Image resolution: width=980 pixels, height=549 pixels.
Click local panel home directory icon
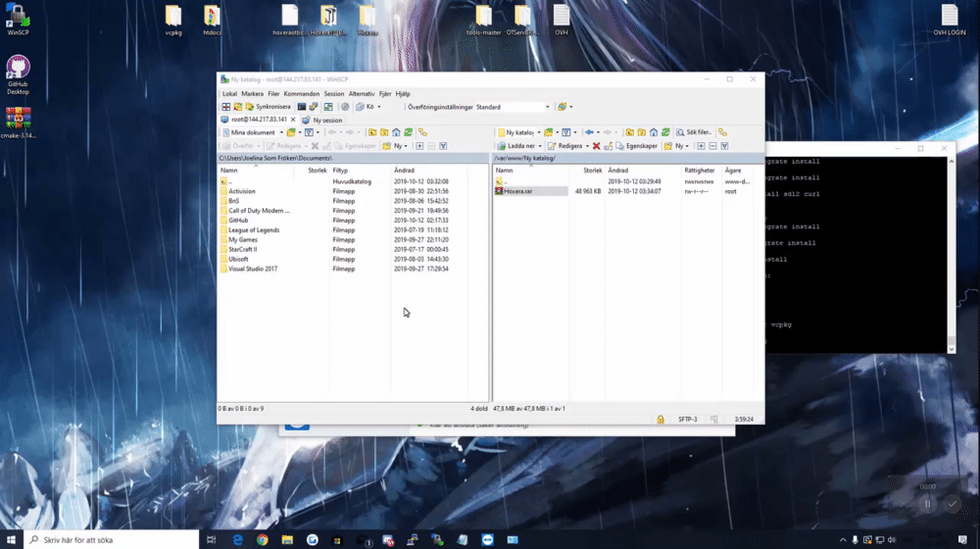(396, 132)
